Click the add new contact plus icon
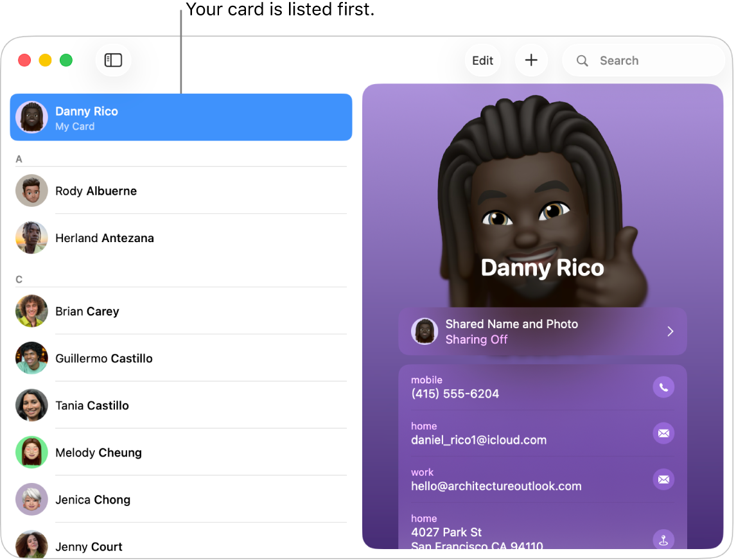The image size is (736, 560). pos(531,60)
